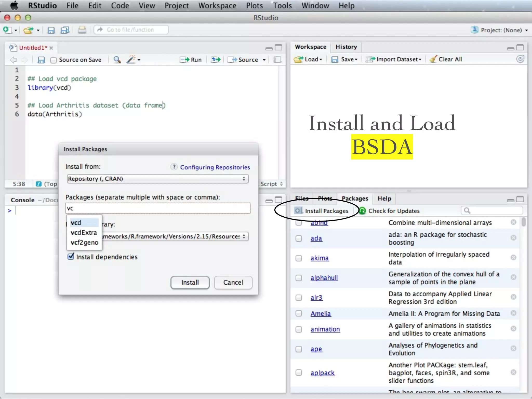Click Clear All broom in Workspace pane
This screenshot has width=532, height=399.
click(x=446, y=59)
